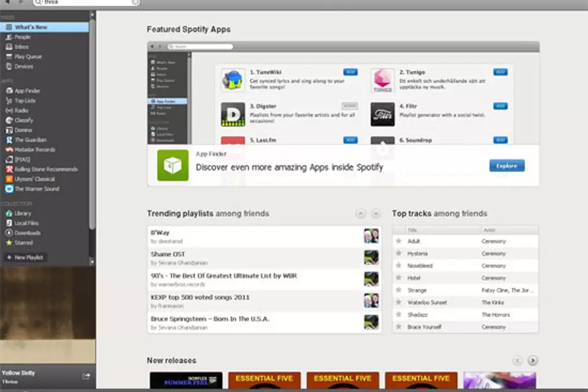Click the New Playlist button

click(x=25, y=258)
